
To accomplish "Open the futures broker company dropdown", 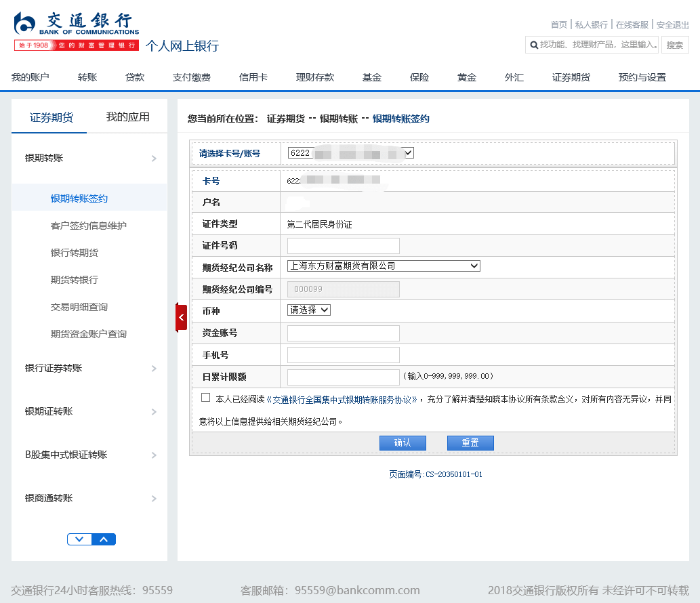I will click(x=384, y=266).
